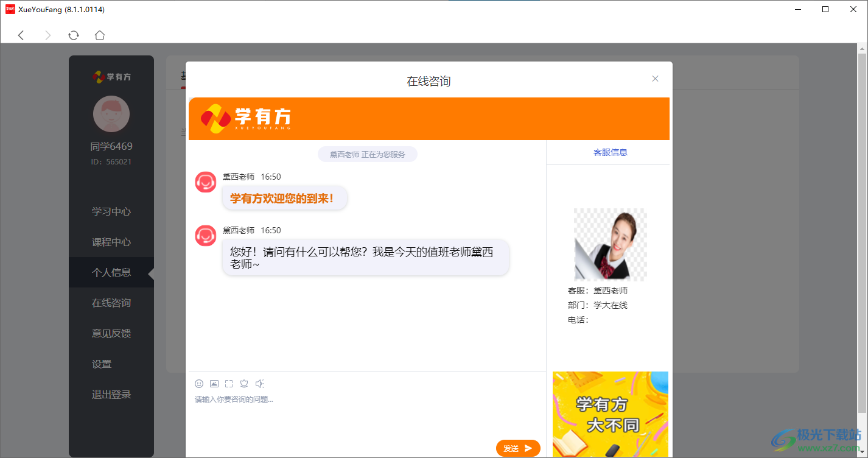The height and width of the screenshot is (458, 868).
Task: Go to the home page icon
Action: pos(100,35)
